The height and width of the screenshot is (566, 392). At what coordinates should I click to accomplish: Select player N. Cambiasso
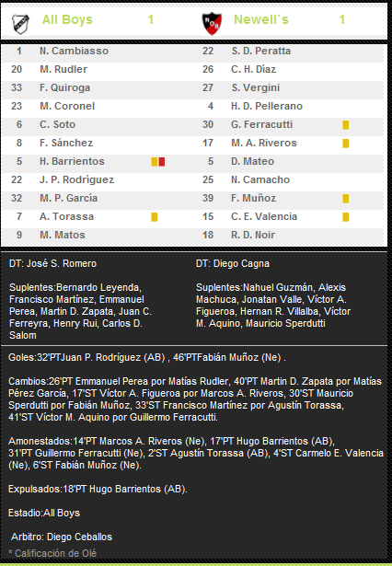74,51
